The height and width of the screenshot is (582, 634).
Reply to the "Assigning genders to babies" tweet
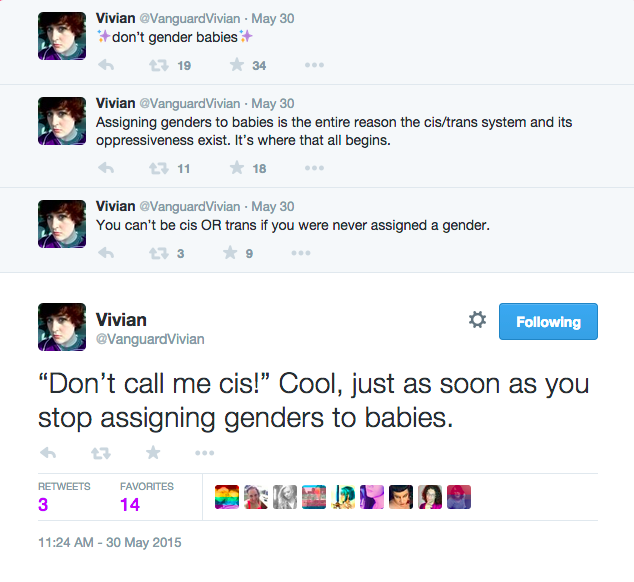click(106, 168)
